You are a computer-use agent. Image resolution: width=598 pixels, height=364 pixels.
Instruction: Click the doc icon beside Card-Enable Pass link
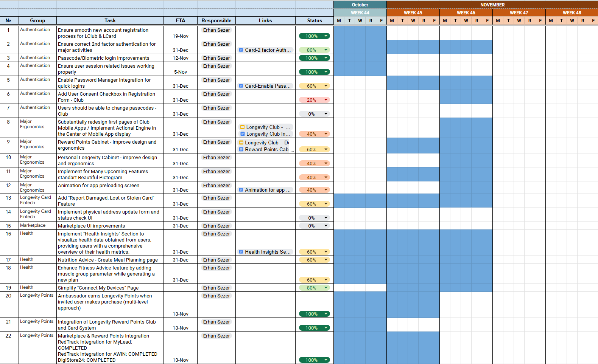(241, 86)
